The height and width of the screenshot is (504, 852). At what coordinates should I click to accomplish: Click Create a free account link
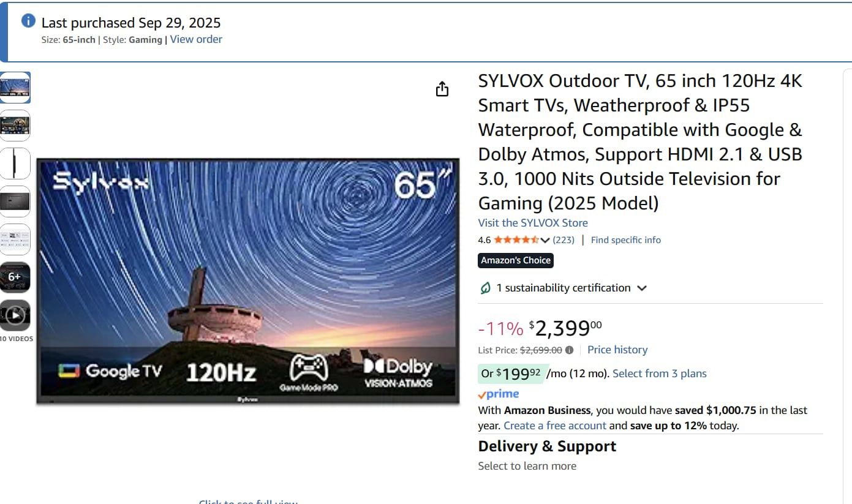coord(554,426)
